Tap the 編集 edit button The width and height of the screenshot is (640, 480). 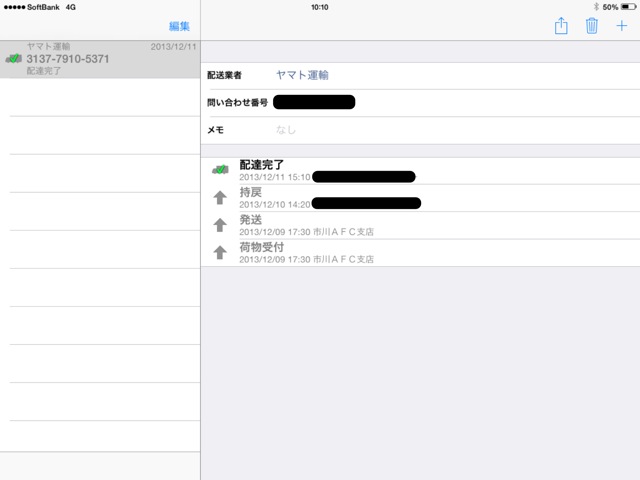(x=179, y=26)
